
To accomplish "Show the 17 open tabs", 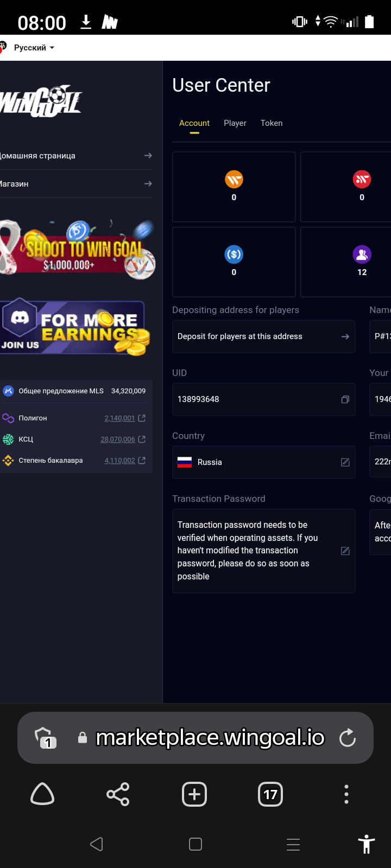I will pos(270,794).
